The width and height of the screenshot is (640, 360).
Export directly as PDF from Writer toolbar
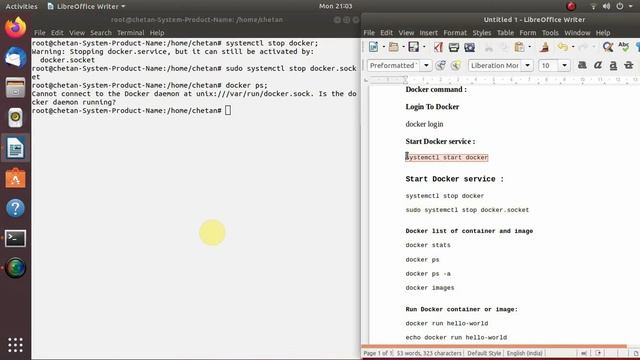click(438, 47)
